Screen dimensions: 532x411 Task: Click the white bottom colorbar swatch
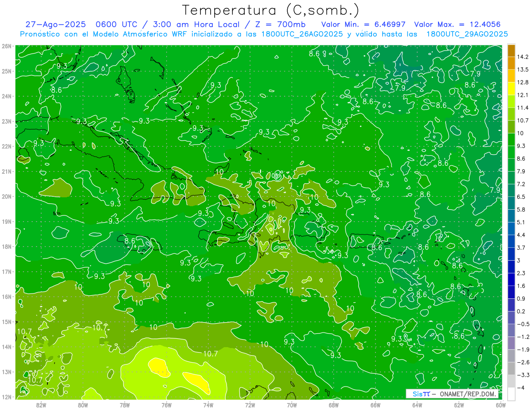coord(511,394)
